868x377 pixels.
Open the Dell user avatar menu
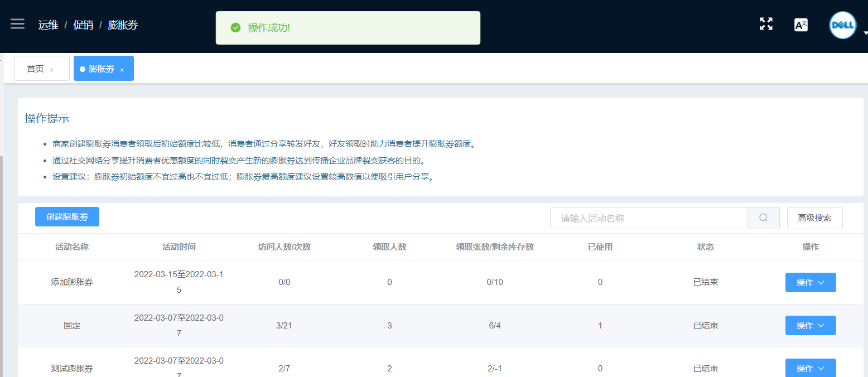842,25
